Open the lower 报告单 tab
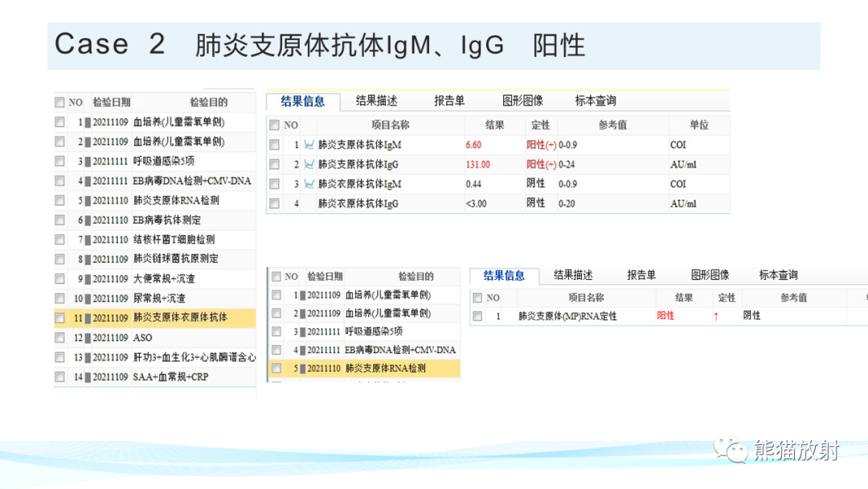This screenshot has height=489, width=868. [x=641, y=275]
